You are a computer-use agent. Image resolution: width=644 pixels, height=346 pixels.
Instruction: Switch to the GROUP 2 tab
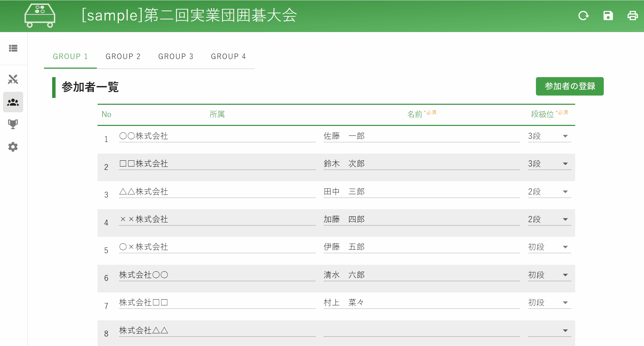coord(123,57)
